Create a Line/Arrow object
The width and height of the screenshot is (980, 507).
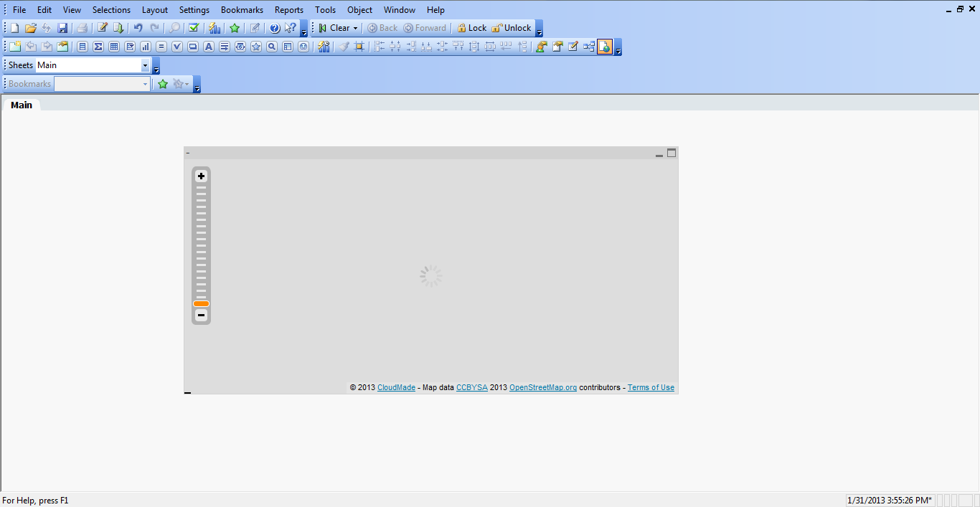click(224, 47)
